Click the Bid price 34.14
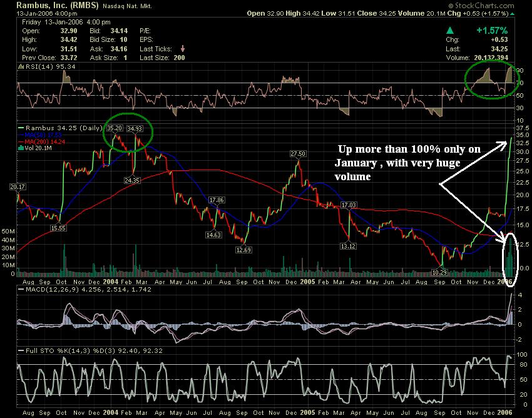 [119, 31]
